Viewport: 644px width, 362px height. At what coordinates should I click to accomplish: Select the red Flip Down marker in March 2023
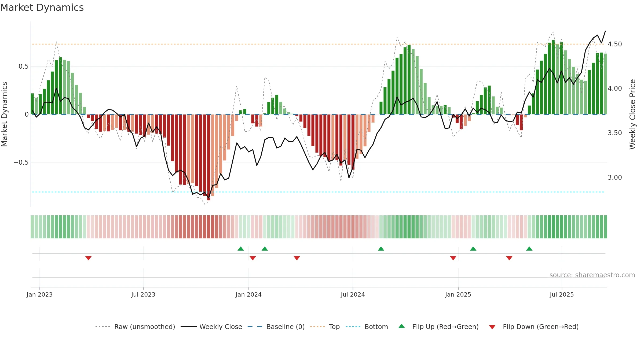[x=89, y=258]
